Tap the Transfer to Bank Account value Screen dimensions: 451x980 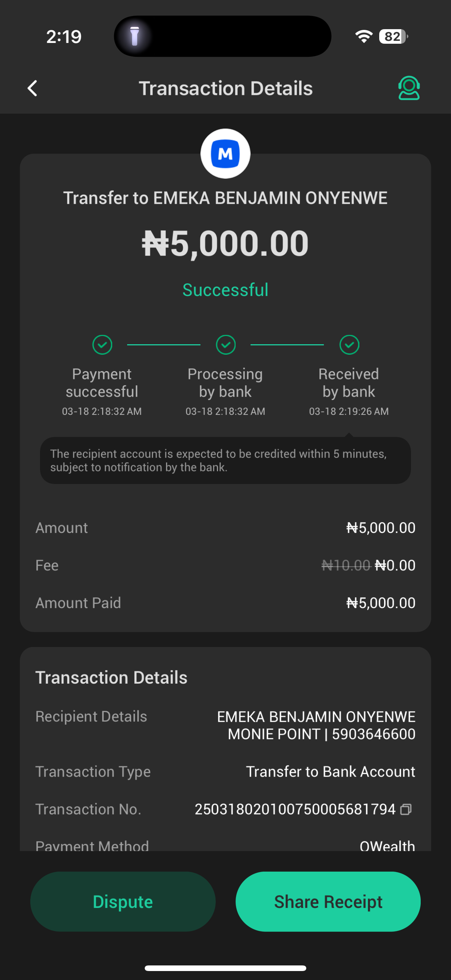pyautogui.click(x=330, y=771)
